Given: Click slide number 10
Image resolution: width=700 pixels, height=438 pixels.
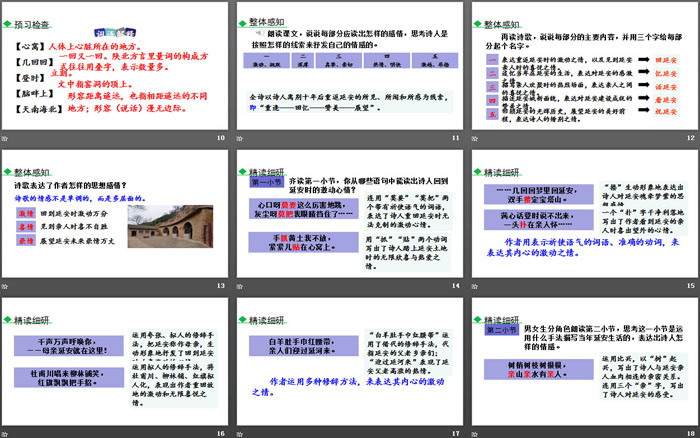Looking at the screenshot, I should point(221,138).
